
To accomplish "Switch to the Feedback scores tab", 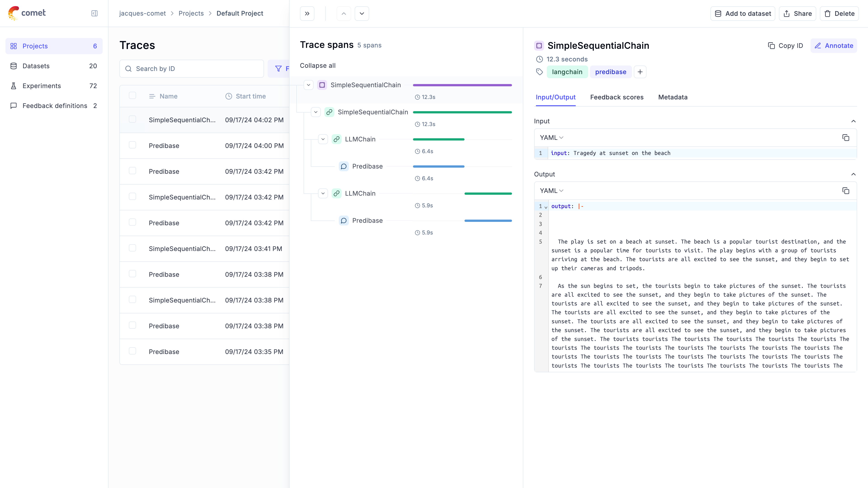I will click(x=617, y=97).
